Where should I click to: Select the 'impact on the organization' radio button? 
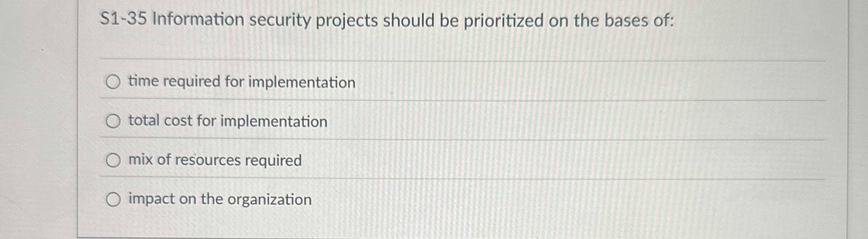pyautogui.click(x=113, y=200)
